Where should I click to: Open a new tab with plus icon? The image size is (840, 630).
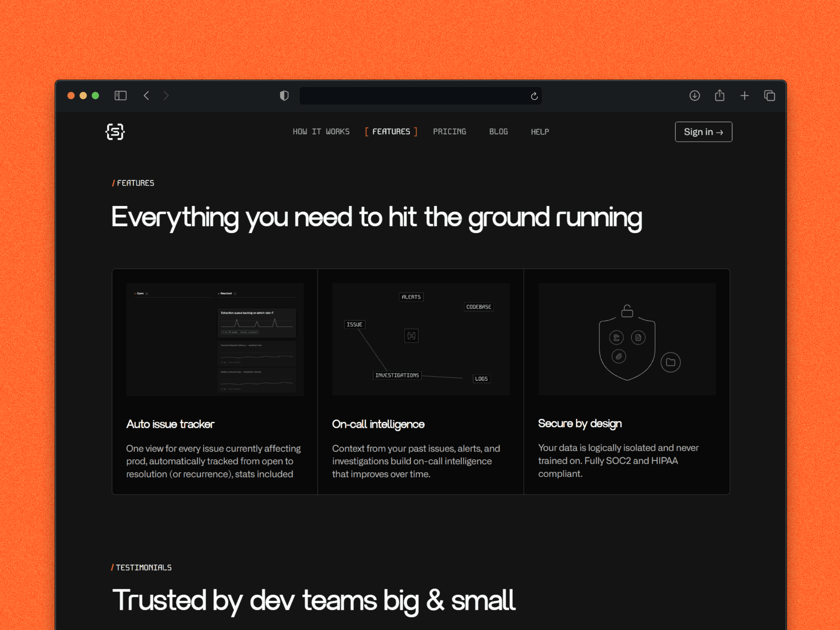[x=745, y=95]
